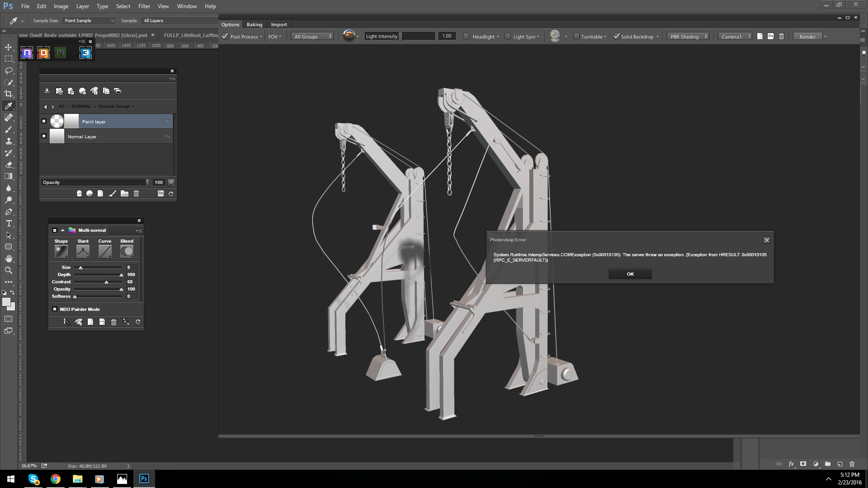
Task: Open the Filter menu
Action: point(144,6)
